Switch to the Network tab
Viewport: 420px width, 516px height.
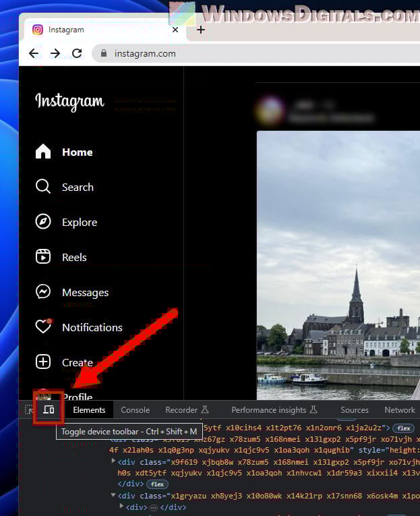400,410
